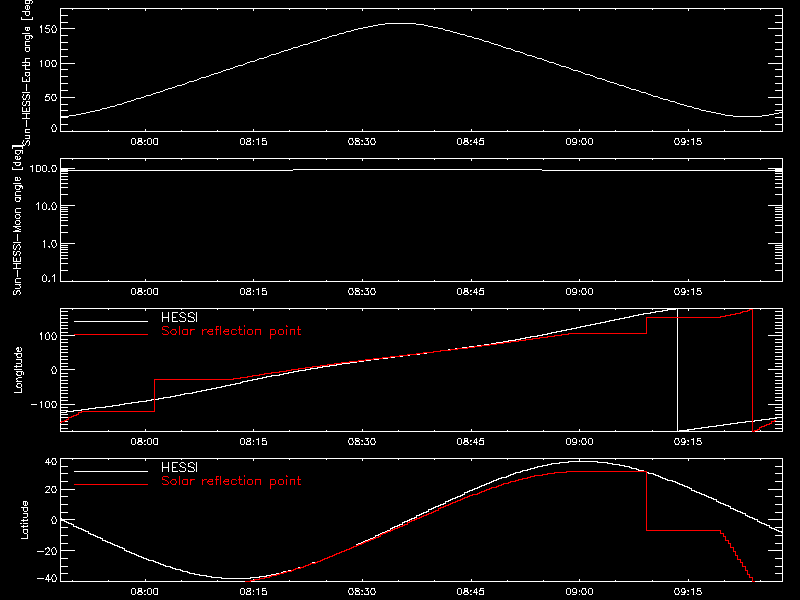800x600 pixels.
Task: Click red legend line in Latitude plot
Action: [x=111, y=485]
